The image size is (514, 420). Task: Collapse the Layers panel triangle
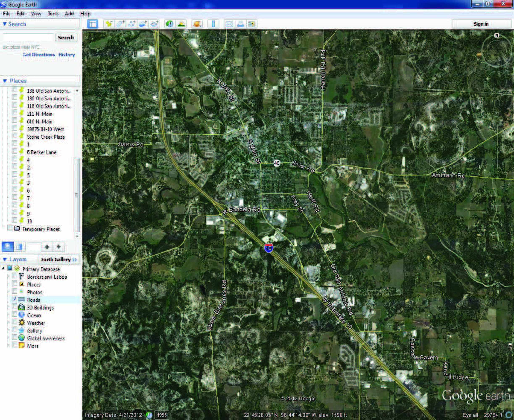coord(5,259)
